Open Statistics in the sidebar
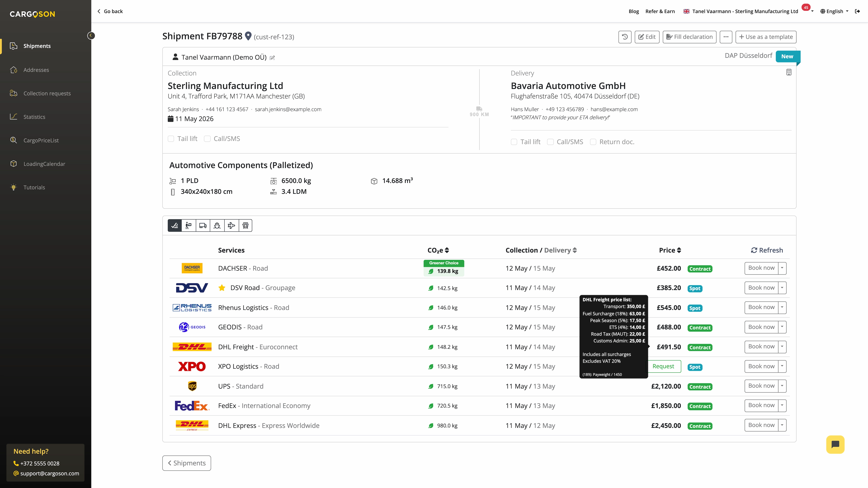868x488 pixels. point(34,117)
